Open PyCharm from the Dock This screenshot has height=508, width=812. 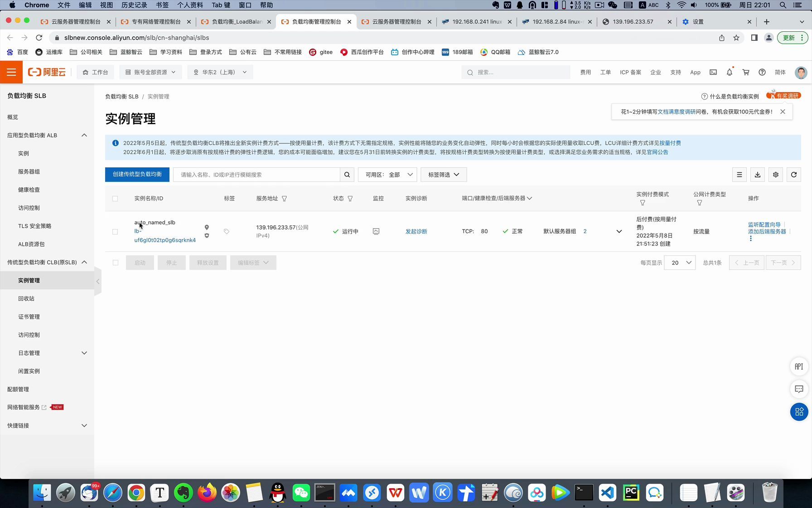(631, 493)
